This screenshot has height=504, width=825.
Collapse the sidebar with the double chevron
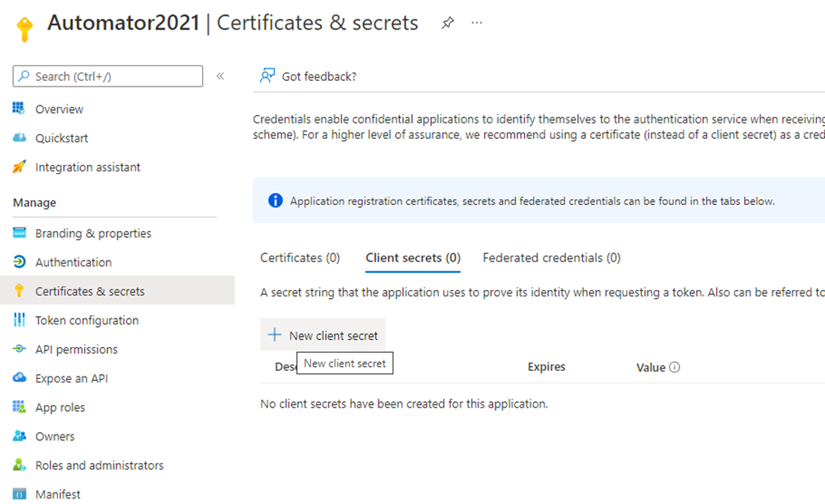[220, 76]
